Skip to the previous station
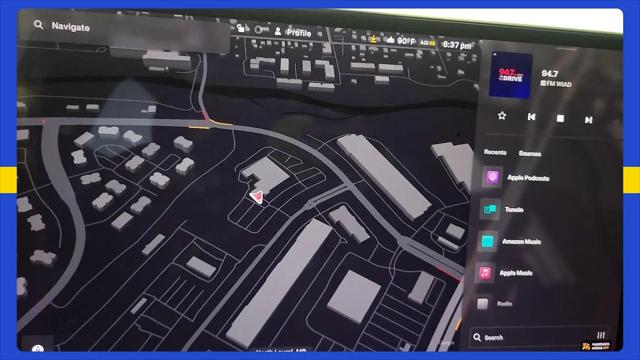The width and height of the screenshot is (640, 360). click(531, 117)
